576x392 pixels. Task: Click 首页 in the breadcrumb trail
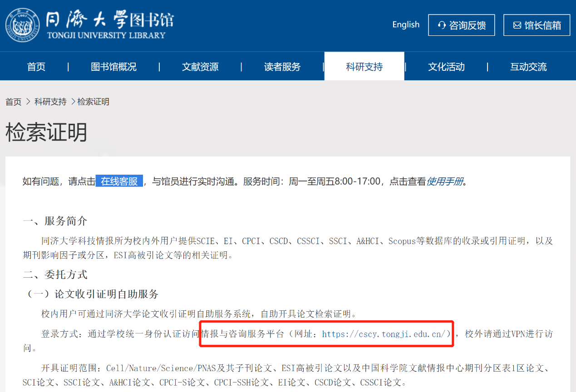pos(14,102)
